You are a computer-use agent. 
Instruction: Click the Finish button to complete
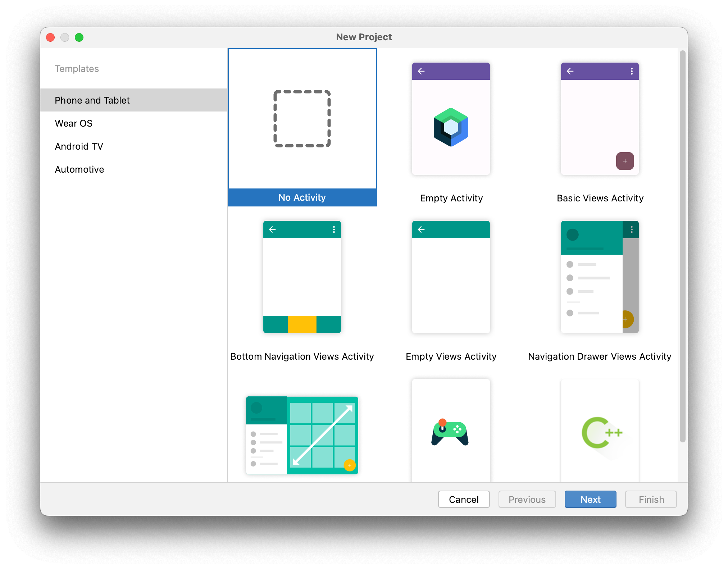click(x=651, y=499)
